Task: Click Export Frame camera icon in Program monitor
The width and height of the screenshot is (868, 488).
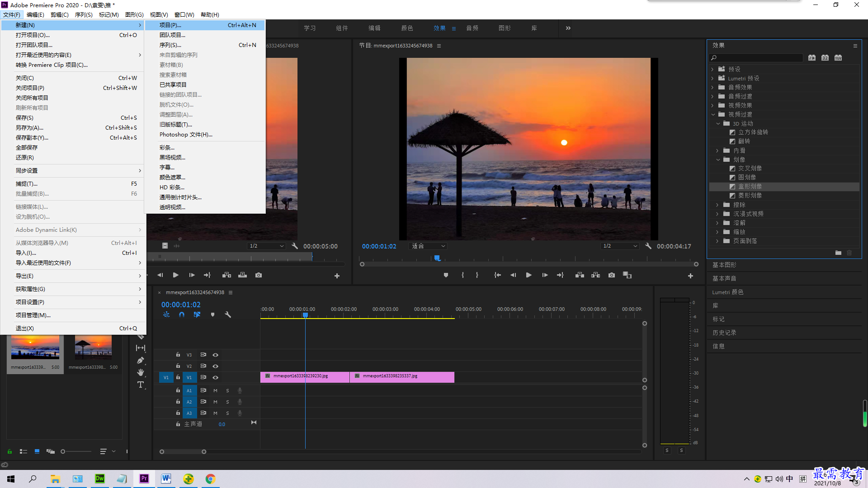Action: coord(612,275)
